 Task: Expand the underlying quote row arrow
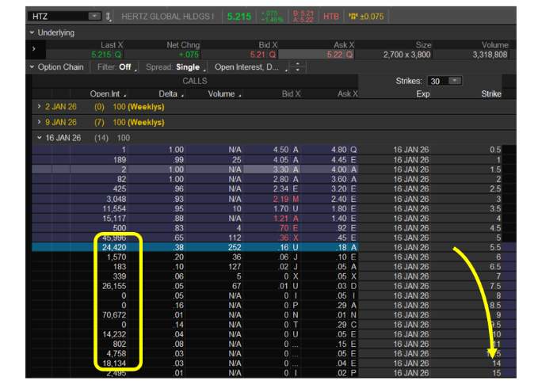pyautogui.click(x=33, y=48)
